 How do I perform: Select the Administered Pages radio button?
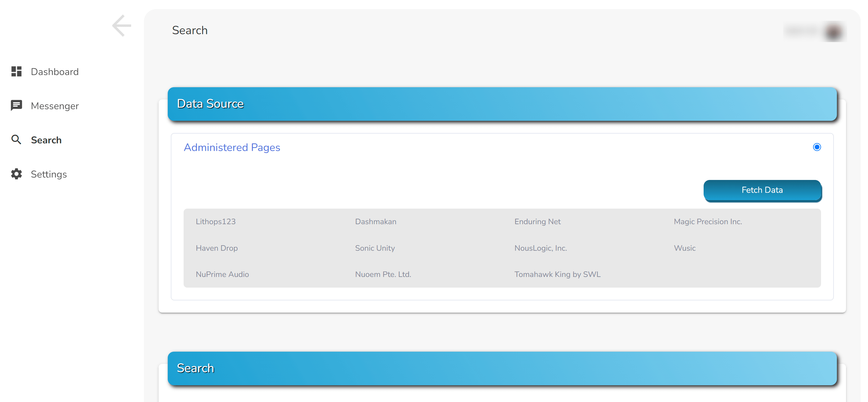click(817, 147)
